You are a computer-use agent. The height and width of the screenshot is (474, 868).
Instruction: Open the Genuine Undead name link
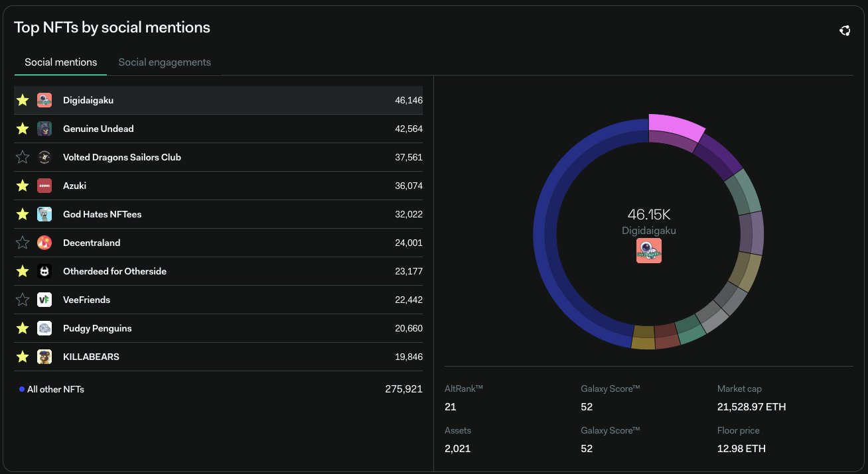click(98, 129)
